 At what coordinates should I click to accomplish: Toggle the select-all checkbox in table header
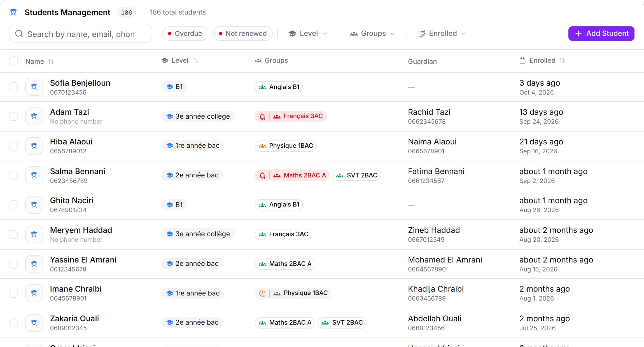[13, 61]
